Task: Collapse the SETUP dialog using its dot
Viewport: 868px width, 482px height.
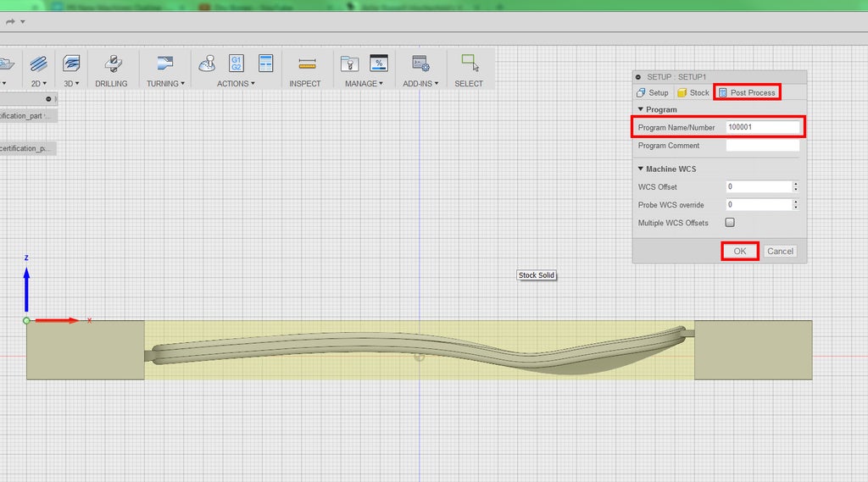Action: click(638, 77)
